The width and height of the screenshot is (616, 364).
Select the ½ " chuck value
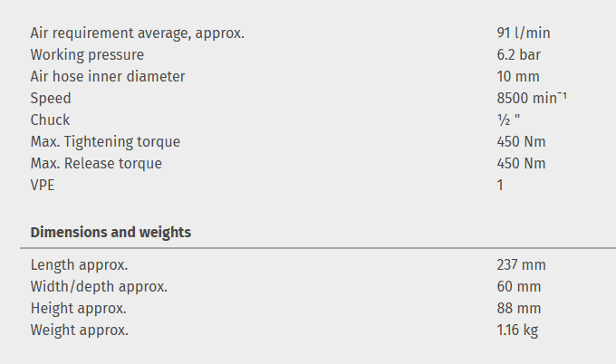[x=508, y=120]
